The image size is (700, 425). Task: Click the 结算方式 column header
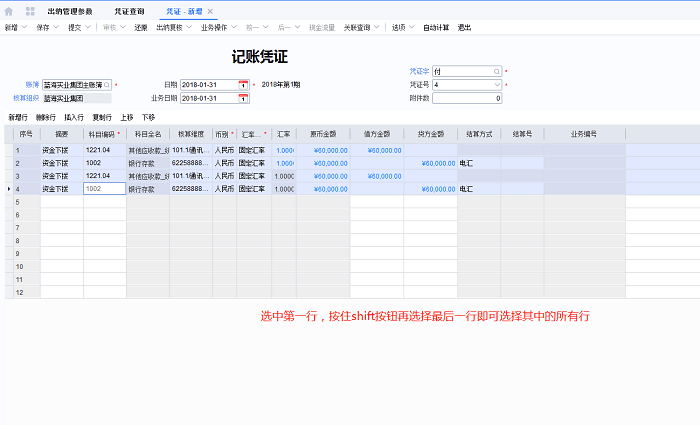tap(479, 134)
